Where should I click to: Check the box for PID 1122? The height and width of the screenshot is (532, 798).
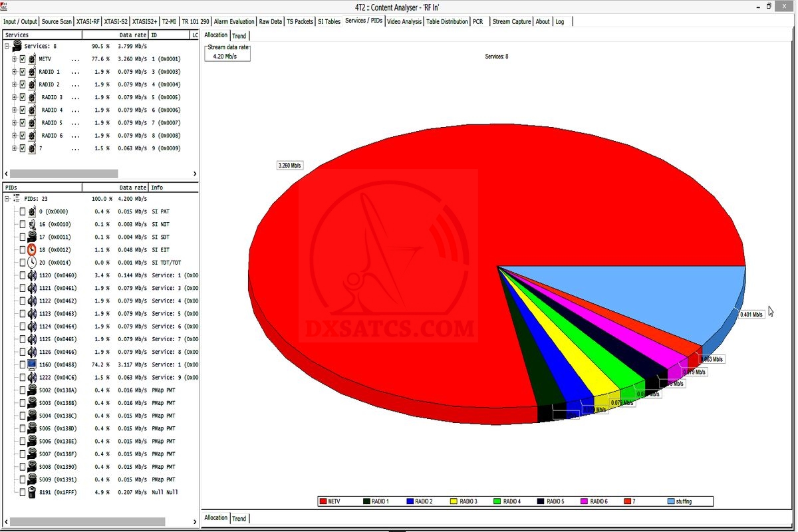coord(23,301)
